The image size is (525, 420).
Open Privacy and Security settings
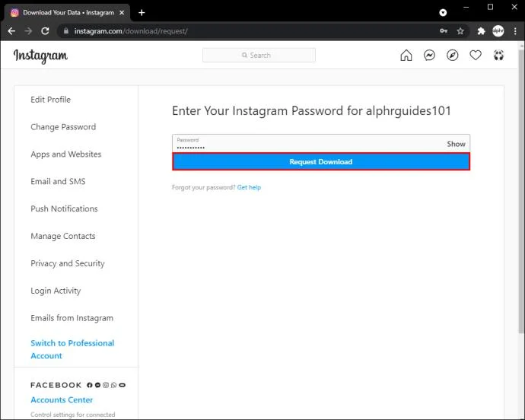coord(68,263)
